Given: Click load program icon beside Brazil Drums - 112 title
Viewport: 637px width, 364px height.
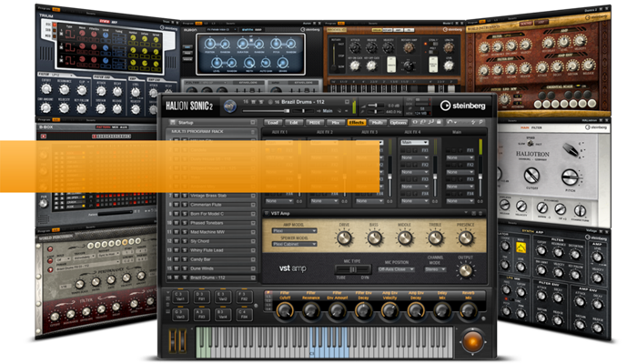Looking at the screenshot, I should coord(347,102).
